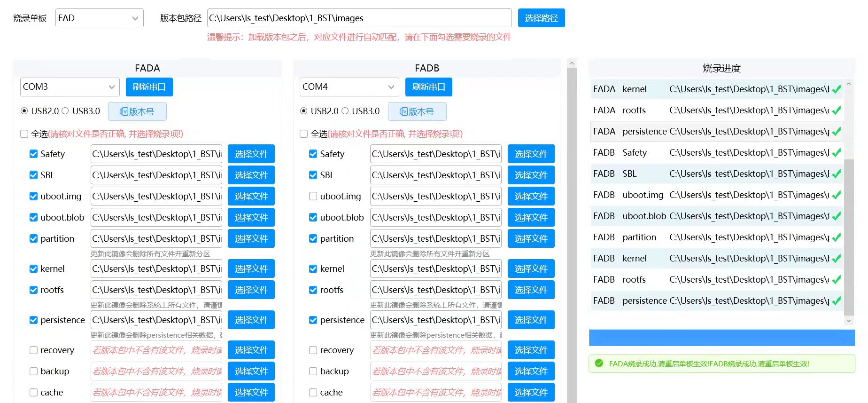Click 选择文件 for FADB uboot.blob
Image resolution: width=868 pixels, height=403 pixels.
531,217
